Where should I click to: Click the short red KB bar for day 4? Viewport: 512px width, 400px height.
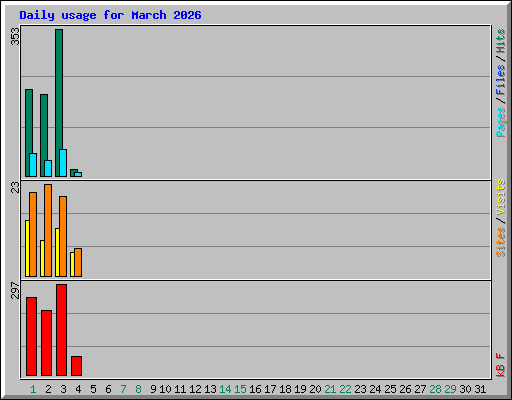point(76,366)
